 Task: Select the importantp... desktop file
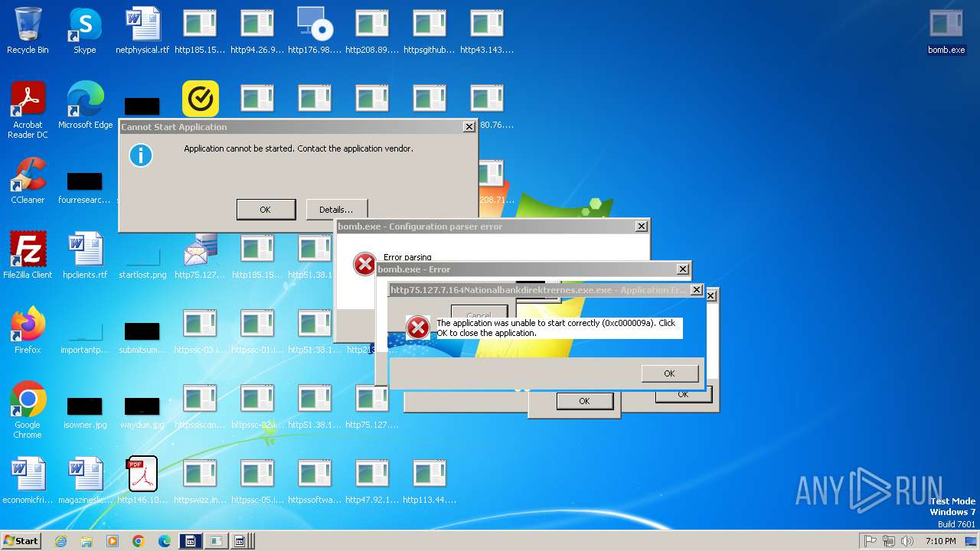click(85, 338)
